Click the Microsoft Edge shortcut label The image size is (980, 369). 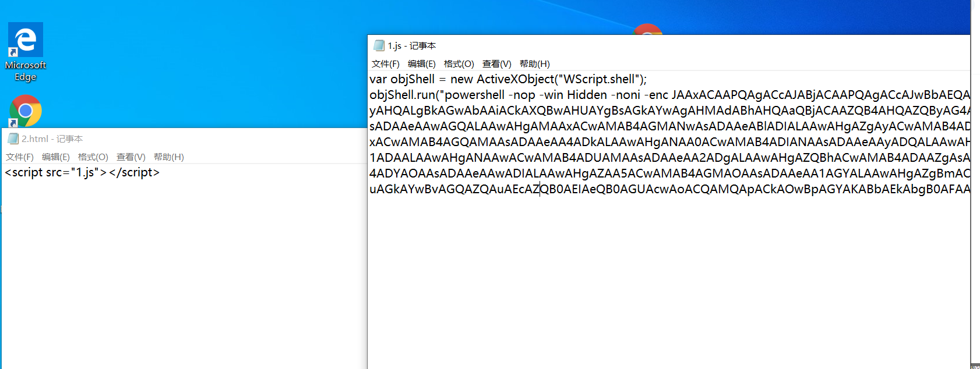tap(26, 71)
